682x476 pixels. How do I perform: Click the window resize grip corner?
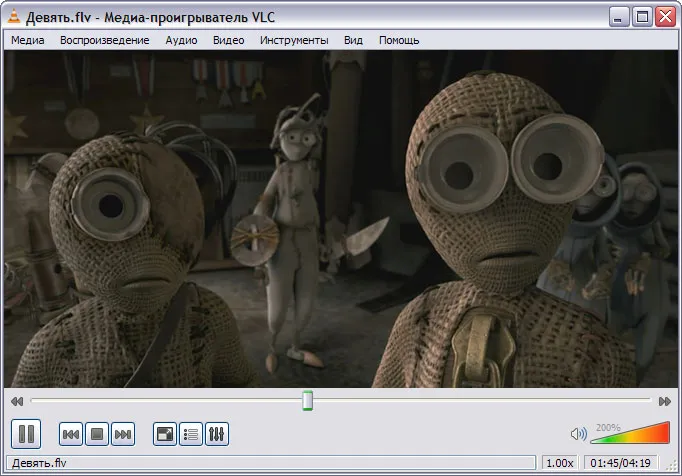click(672, 466)
